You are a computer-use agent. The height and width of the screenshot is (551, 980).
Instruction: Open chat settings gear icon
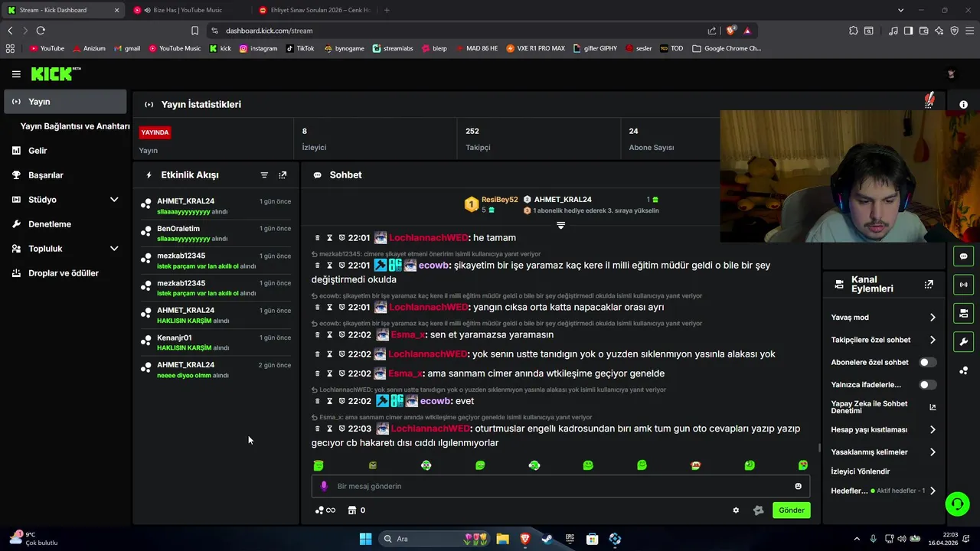736,510
